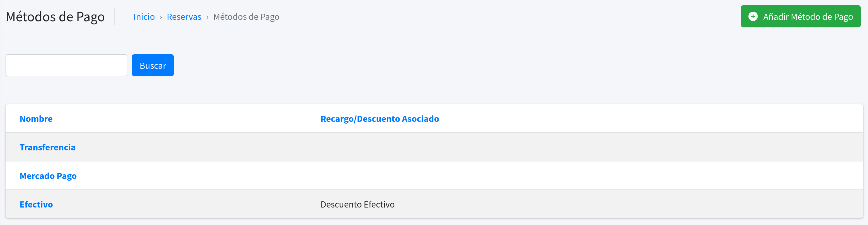This screenshot has height=225, width=868.
Task: Sort by Recargo/Descuento Asociado column
Action: click(x=380, y=119)
